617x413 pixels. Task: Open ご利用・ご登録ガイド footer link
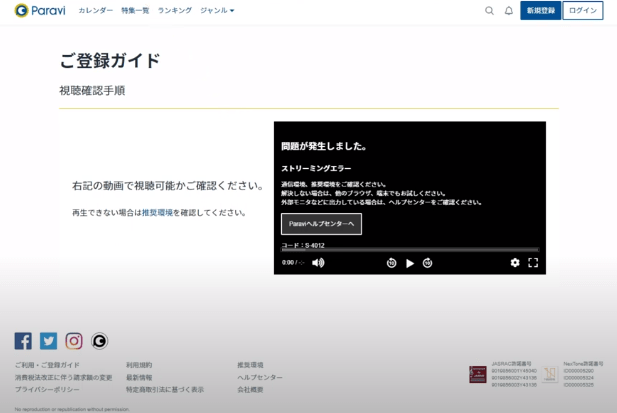point(47,365)
